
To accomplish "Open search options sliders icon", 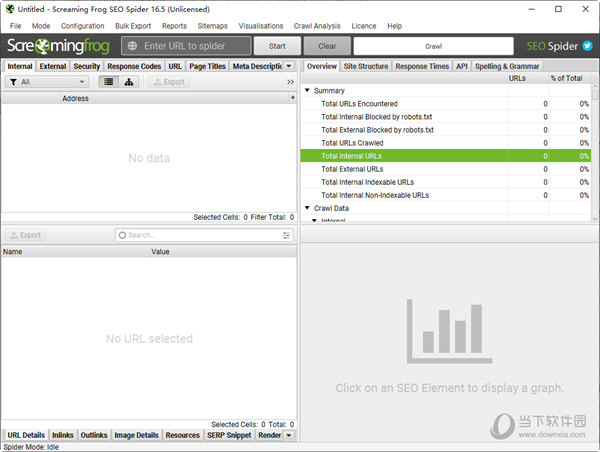I will (x=286, y=235).
